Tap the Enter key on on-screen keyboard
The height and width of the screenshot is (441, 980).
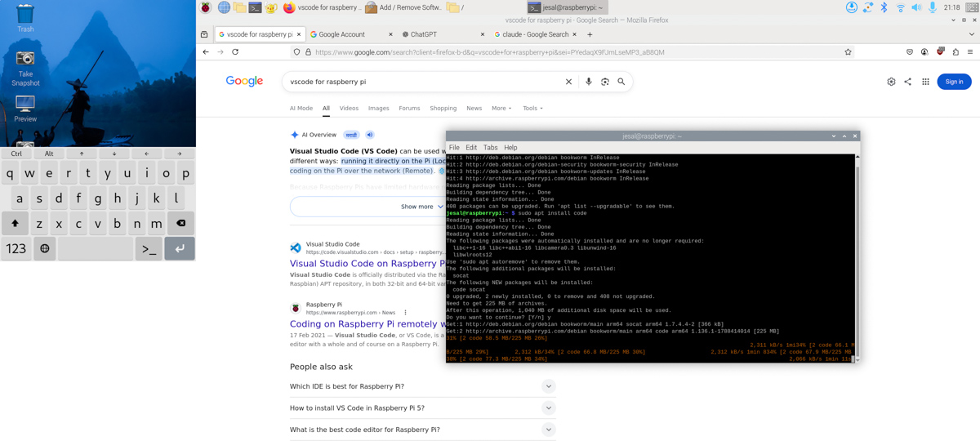click(x=180, y=248)
